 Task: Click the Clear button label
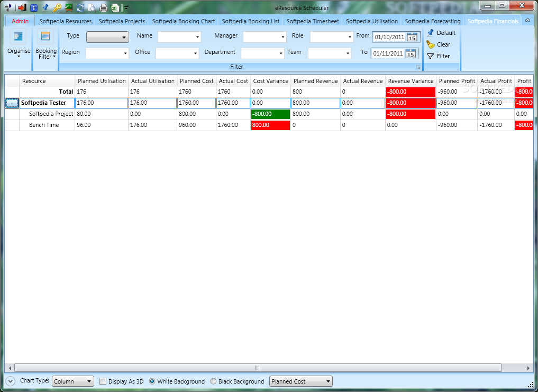(443, 44)
